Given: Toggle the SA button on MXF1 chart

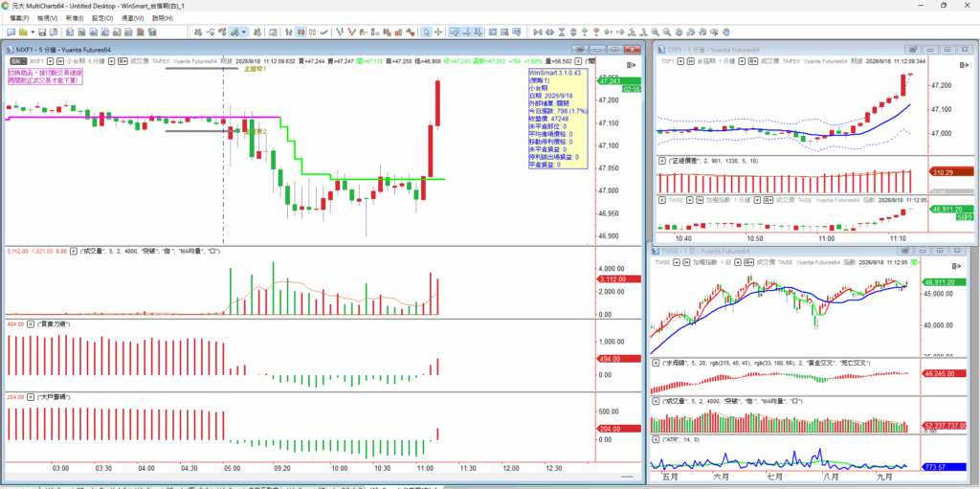Looking at the screenshot, I should point(17,61).
